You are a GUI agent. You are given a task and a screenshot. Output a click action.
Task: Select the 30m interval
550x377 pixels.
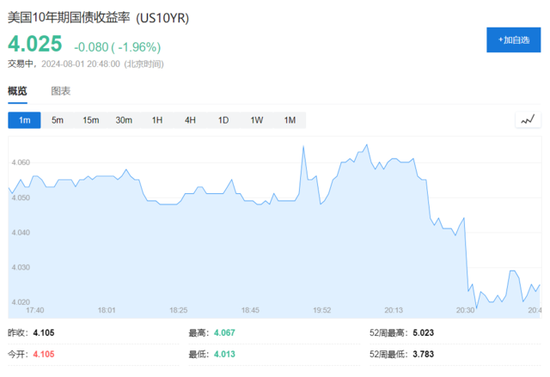(x=124, y=120)
